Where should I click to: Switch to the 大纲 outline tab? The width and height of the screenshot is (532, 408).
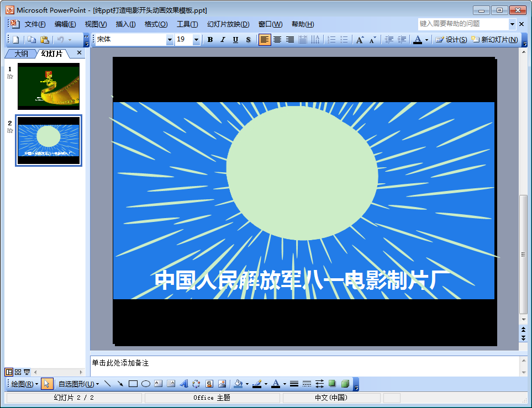point(21,54)
